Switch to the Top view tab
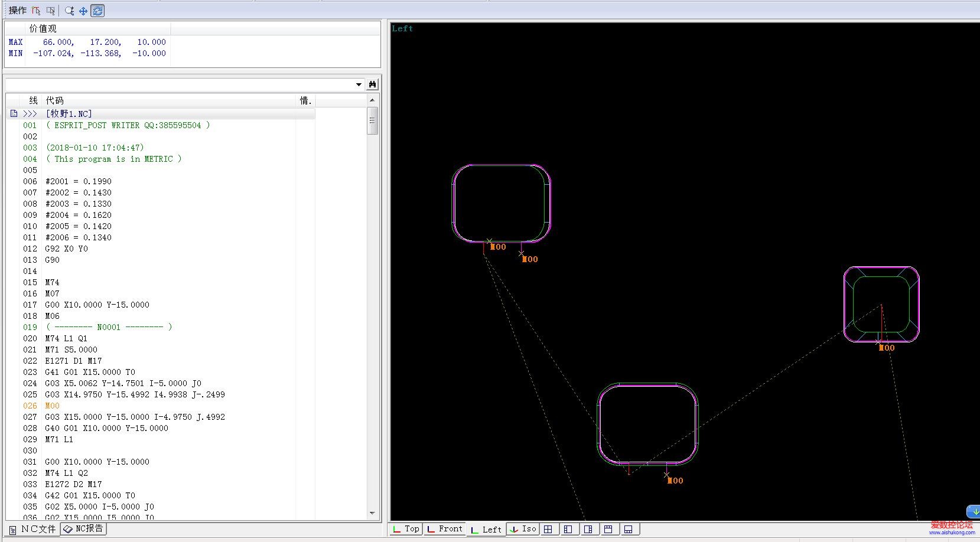 406,529
